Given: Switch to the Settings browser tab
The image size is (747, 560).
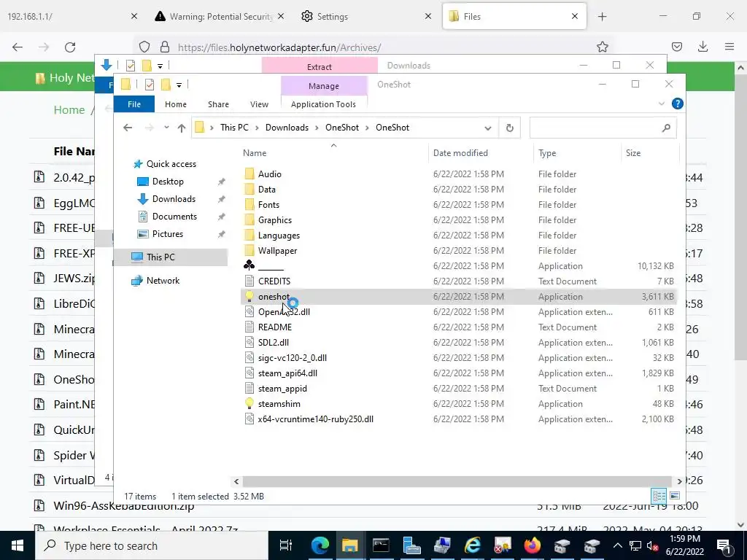Looking at the screenshot, I should point(366,17).
